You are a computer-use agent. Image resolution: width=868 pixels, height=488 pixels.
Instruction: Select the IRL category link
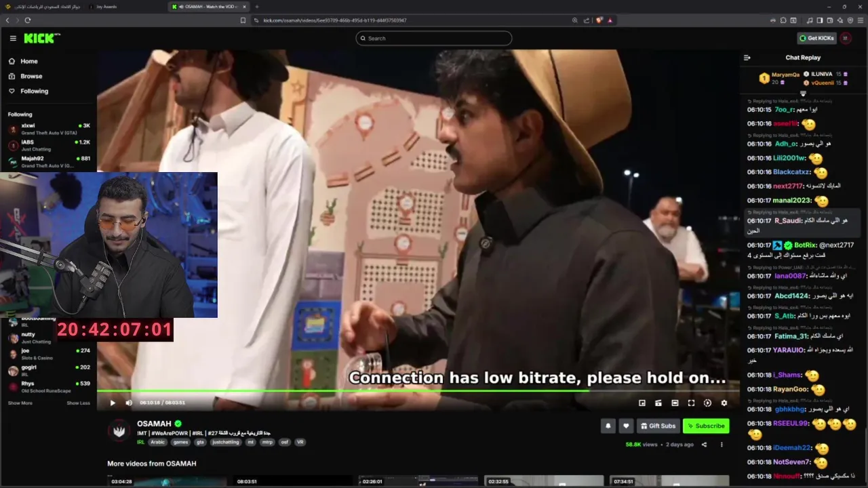[140, 442]
